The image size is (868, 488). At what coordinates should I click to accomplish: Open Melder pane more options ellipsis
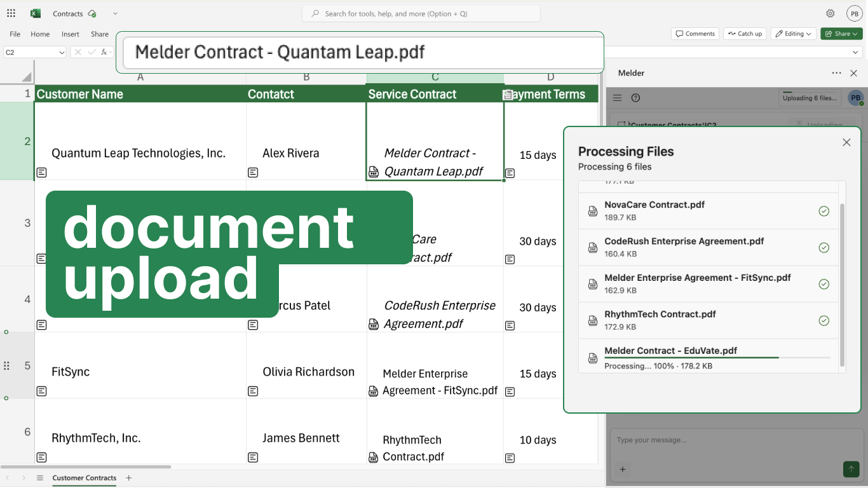point(836,73)
